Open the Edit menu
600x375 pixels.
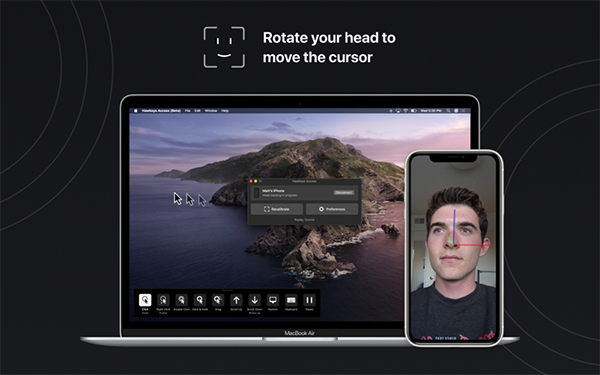coord(197,111)
